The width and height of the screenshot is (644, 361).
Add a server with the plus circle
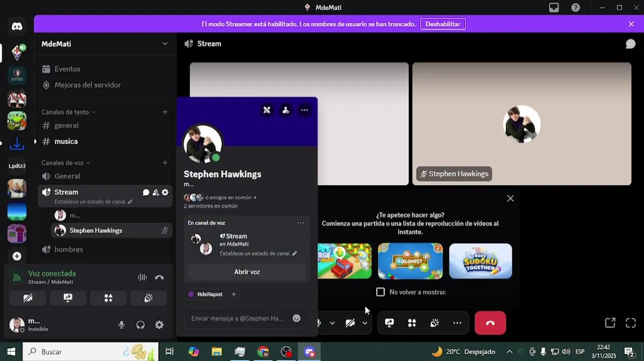17,256
